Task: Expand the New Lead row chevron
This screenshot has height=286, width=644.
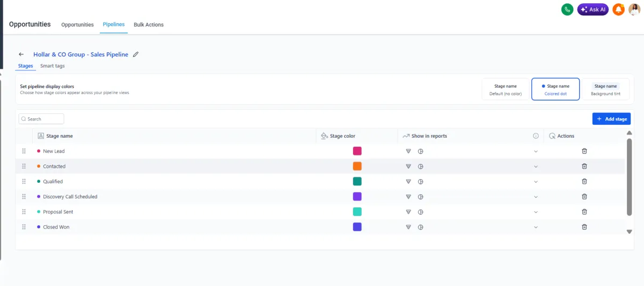Action: click(536, 152)
